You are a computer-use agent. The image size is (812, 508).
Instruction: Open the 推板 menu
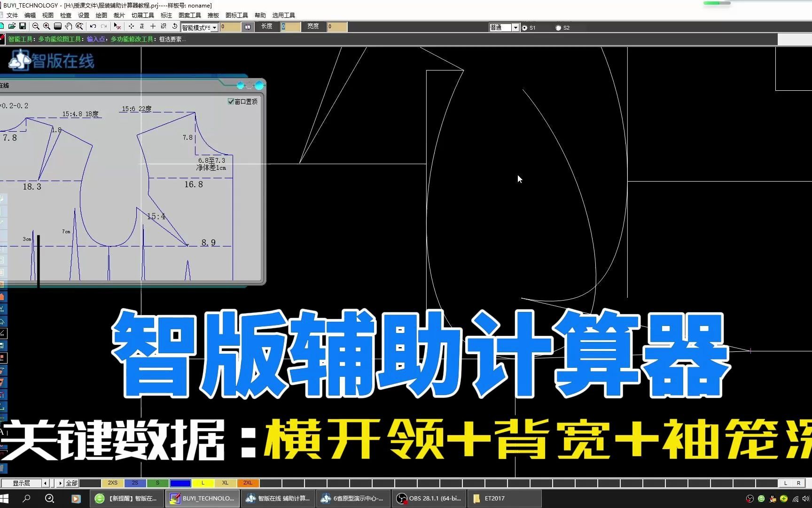tap(213, 15)
